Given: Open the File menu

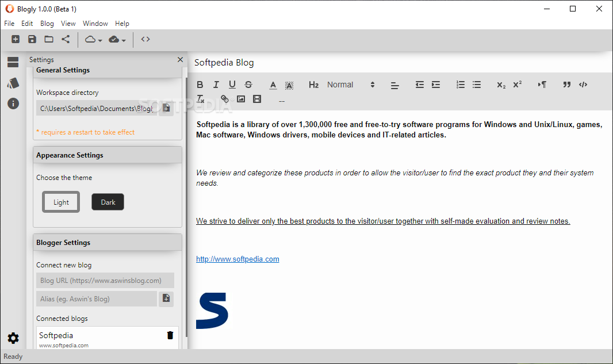Looking at the screenshot, I should tap(9, 24).
